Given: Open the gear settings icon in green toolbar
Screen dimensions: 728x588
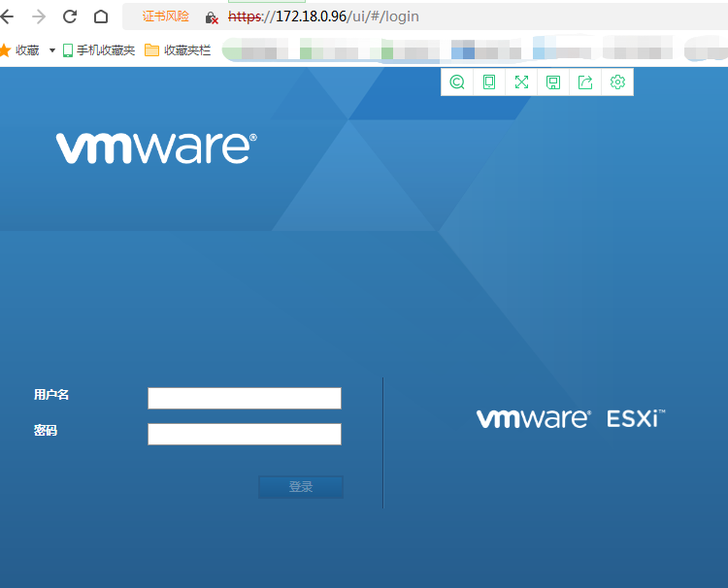Looking at the screenshot, I should [617, 82].
